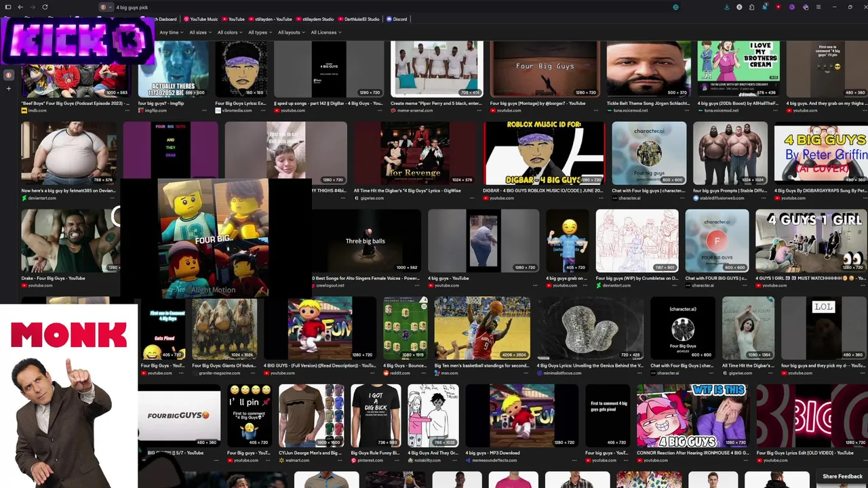Click the globe icon in address bar
This screenshot has height=488, width=868.
(675, 7)
